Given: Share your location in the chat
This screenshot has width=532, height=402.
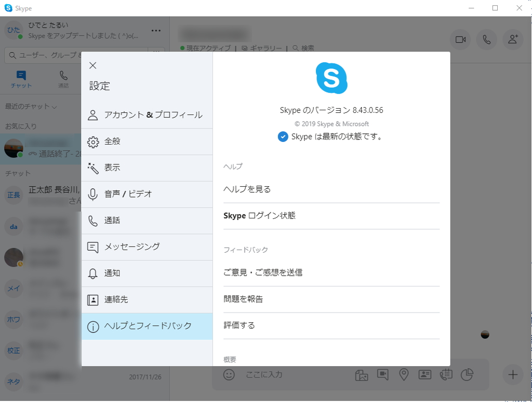Looking at the screenshot, I should point(404,374).
